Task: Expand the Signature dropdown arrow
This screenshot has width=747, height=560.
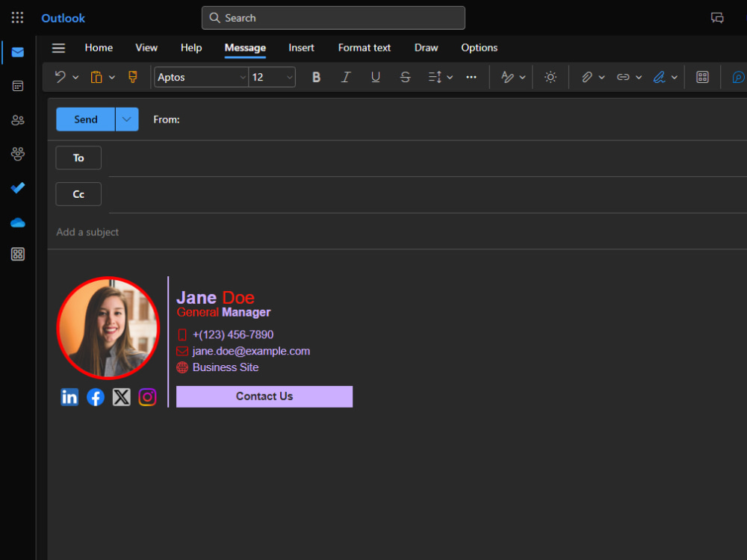Action: click(x=675, y=77)
